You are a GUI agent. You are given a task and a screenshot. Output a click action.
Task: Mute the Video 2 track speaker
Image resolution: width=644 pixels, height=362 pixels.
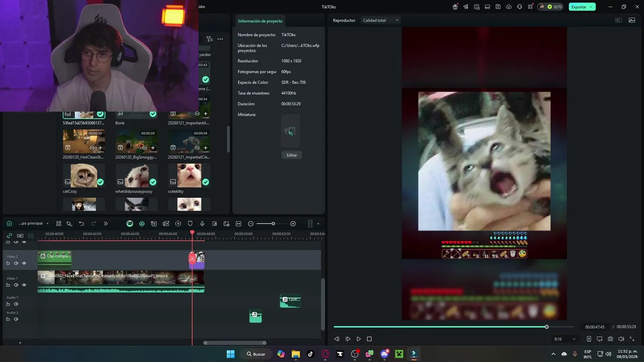[x=16, y=263]
